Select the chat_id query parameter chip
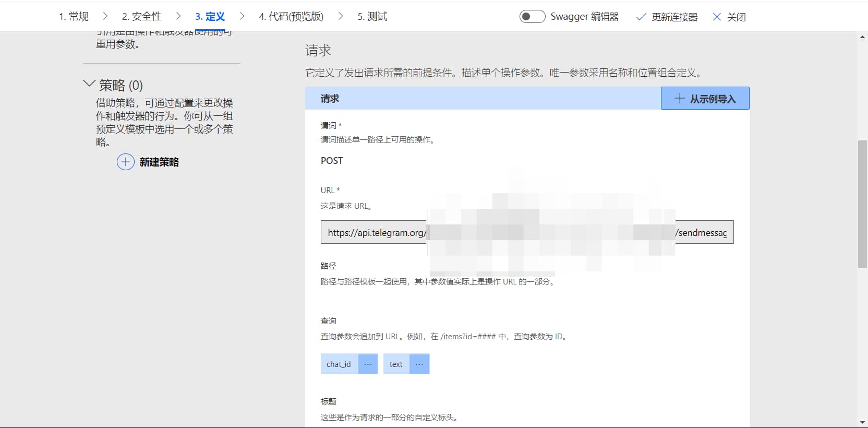868x428 pixels. tap(339, 364)
